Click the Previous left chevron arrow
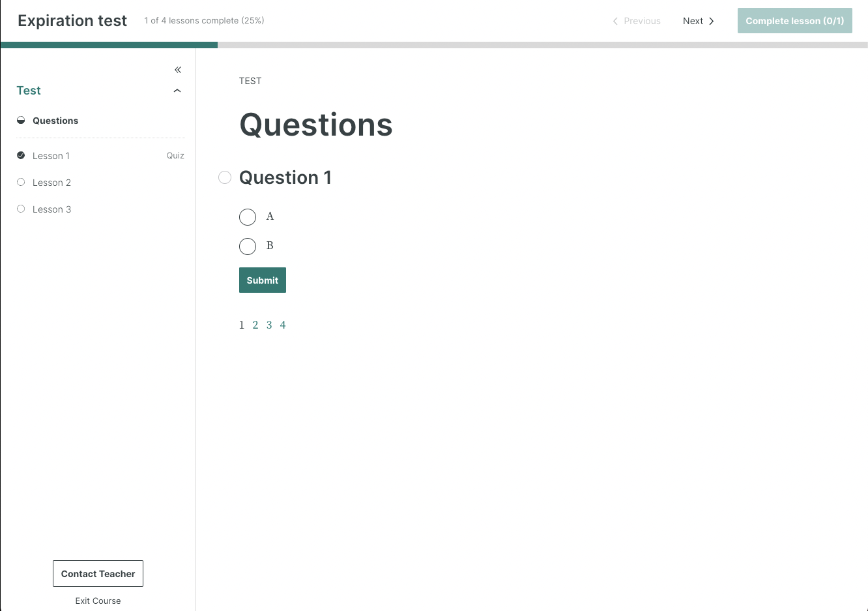This screenshot has width=868, height=611. (615, 21)
